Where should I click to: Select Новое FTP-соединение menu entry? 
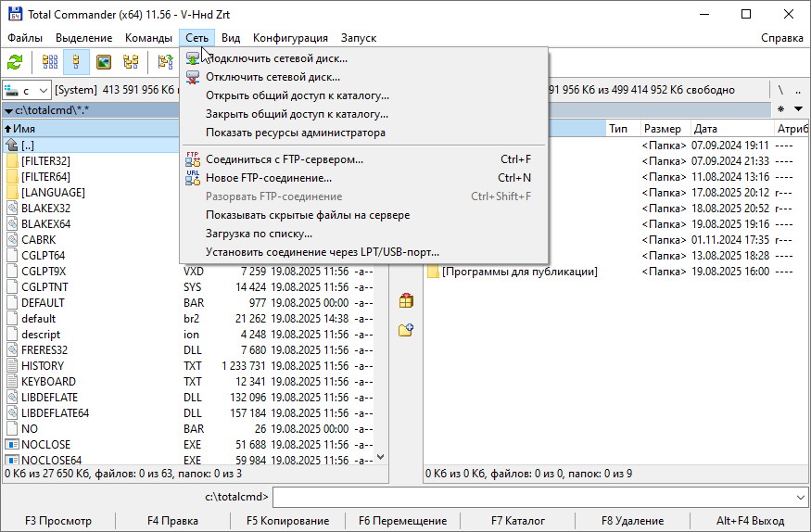pos(364,178)
